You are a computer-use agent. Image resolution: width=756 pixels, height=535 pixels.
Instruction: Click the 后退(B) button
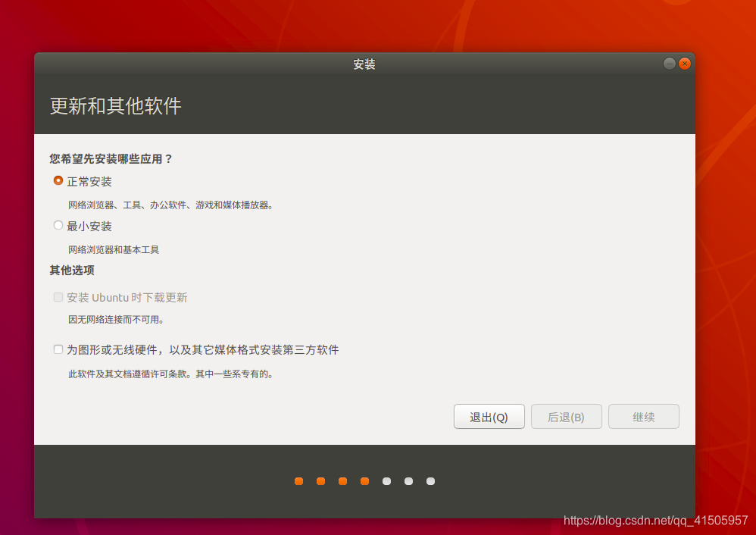tap(566, 416)
